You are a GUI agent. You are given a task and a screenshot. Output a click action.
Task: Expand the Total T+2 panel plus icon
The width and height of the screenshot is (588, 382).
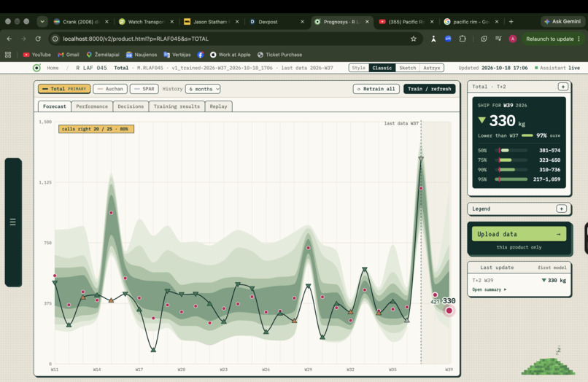(562, 87)
